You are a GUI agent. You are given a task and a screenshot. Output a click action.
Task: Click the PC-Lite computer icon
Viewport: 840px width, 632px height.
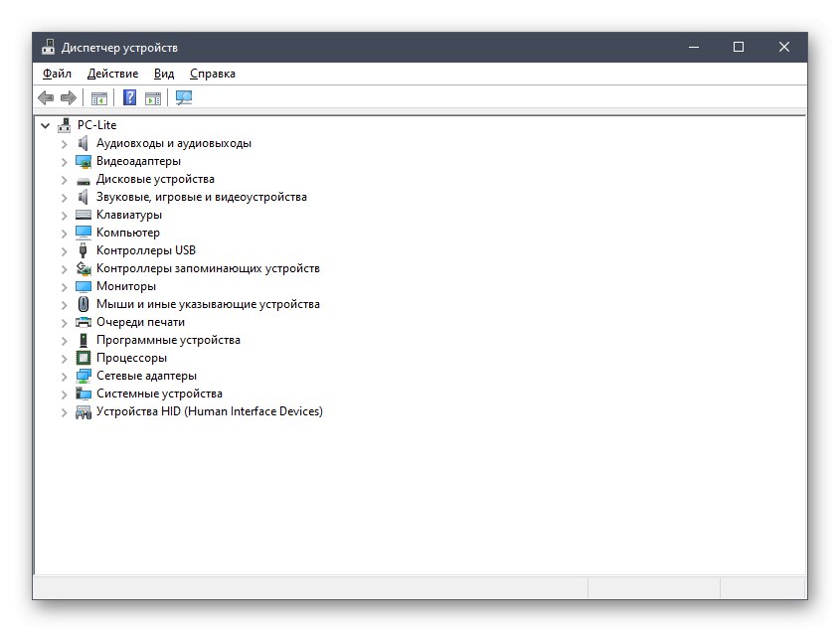(x=65, y=125)
